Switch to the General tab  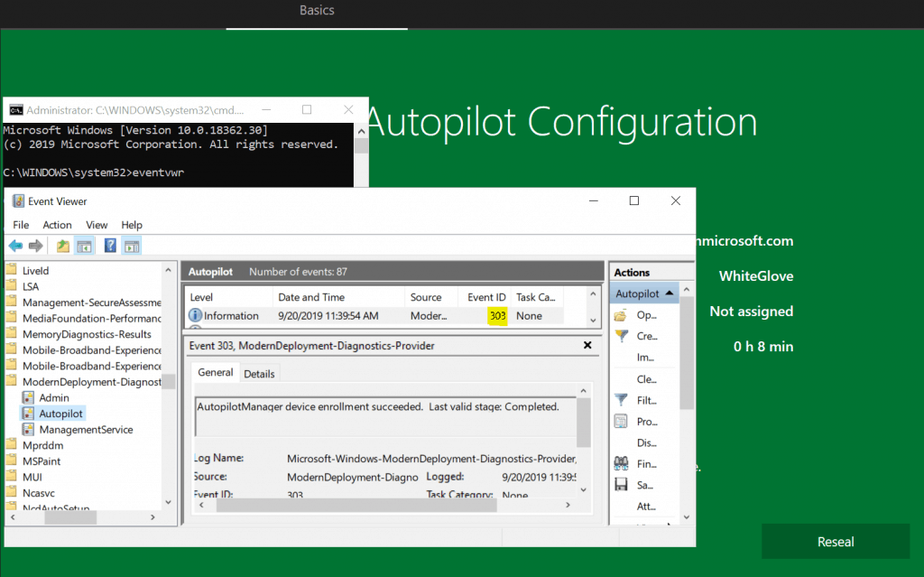pos(215,372)
